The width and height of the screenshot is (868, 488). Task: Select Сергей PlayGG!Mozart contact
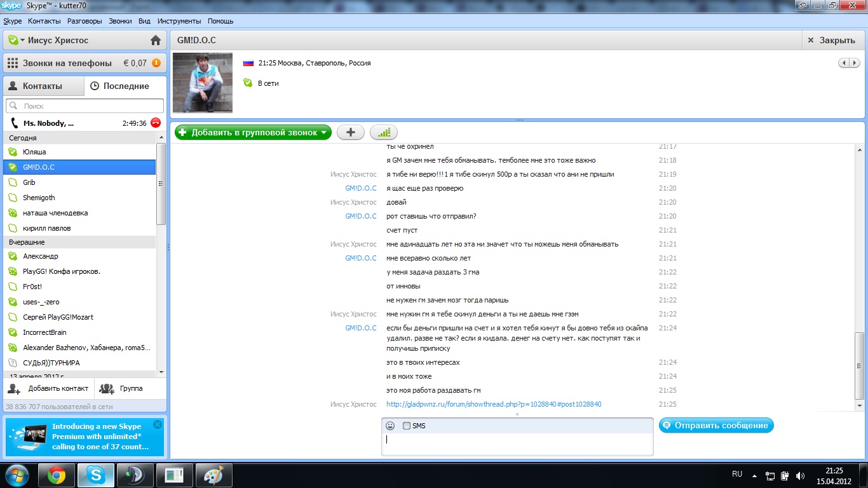click(79, 317)
